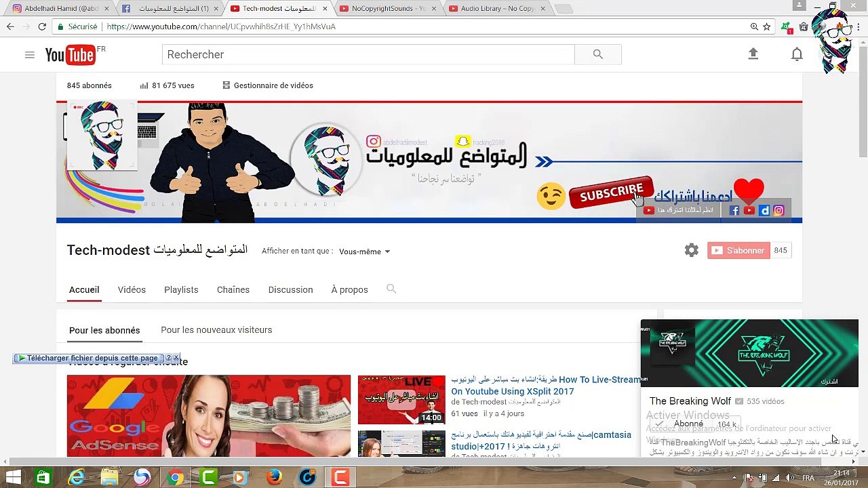Click the Tech-modest channel title
The height and width of the screenshot is (488, 868).
coord(157,250)
